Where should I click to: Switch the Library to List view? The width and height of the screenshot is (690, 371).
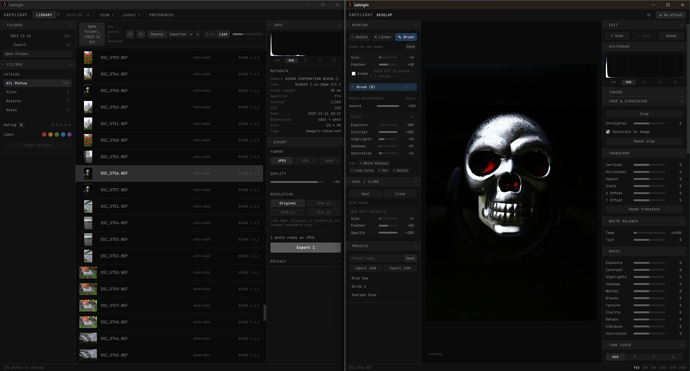tap(223, 34)
